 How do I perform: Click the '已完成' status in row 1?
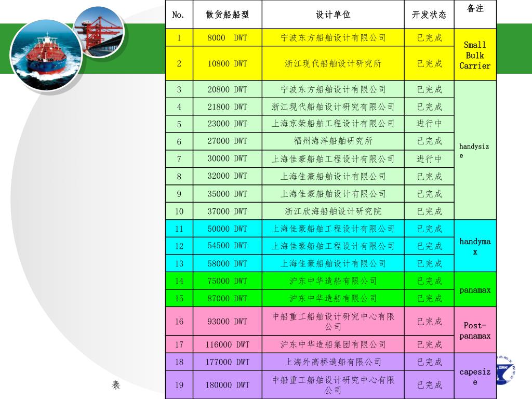(x=429, y=37)
